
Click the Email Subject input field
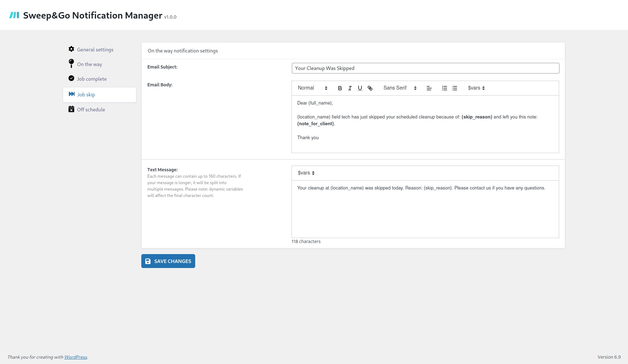tap(425, 68)
